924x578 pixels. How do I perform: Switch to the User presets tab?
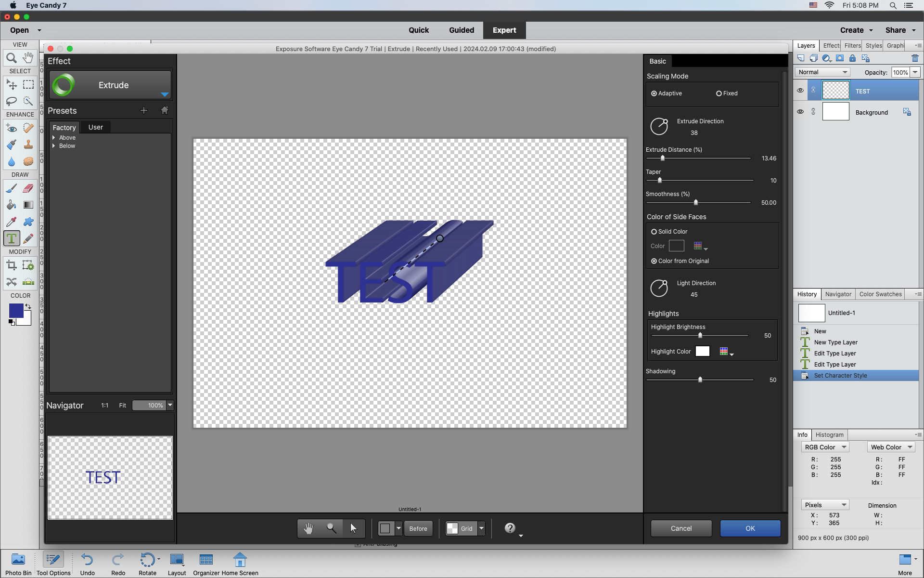coord(95,127)
